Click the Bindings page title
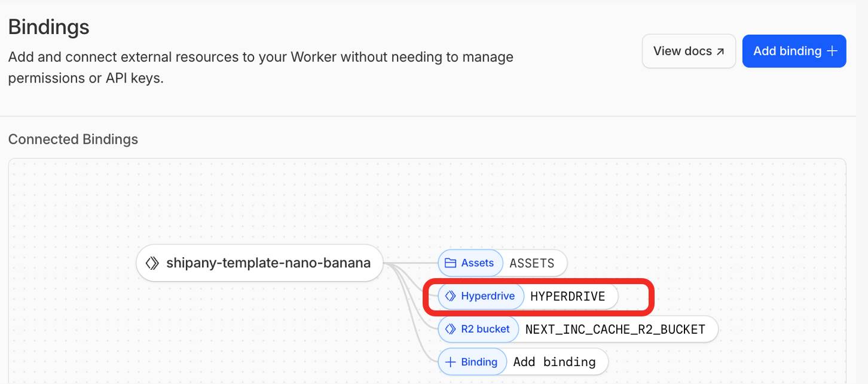 coord(48,27)
